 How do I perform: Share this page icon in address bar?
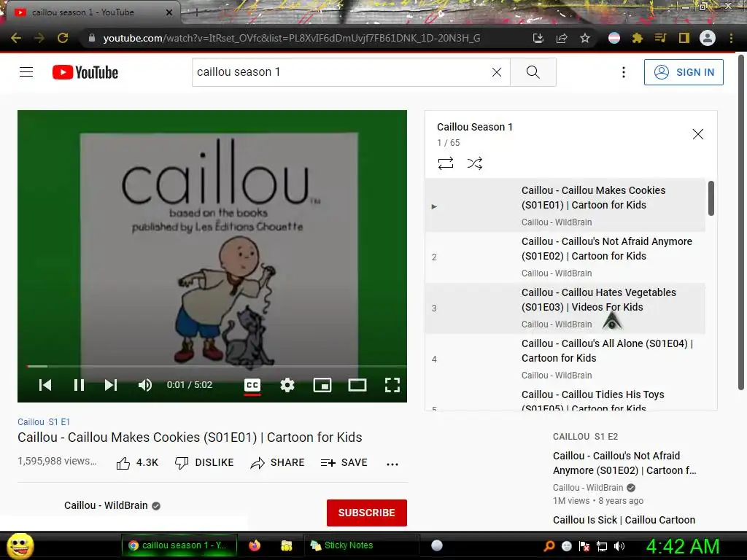click(562, 38)
